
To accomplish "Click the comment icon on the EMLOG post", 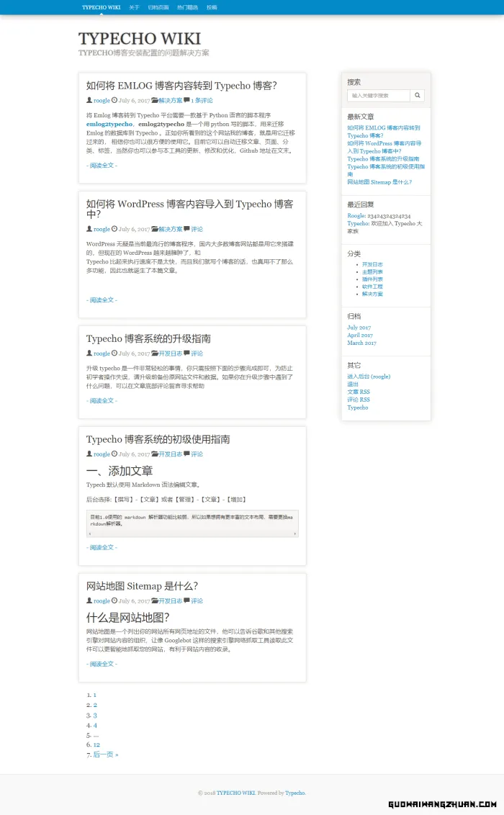I will pos(187,100).
